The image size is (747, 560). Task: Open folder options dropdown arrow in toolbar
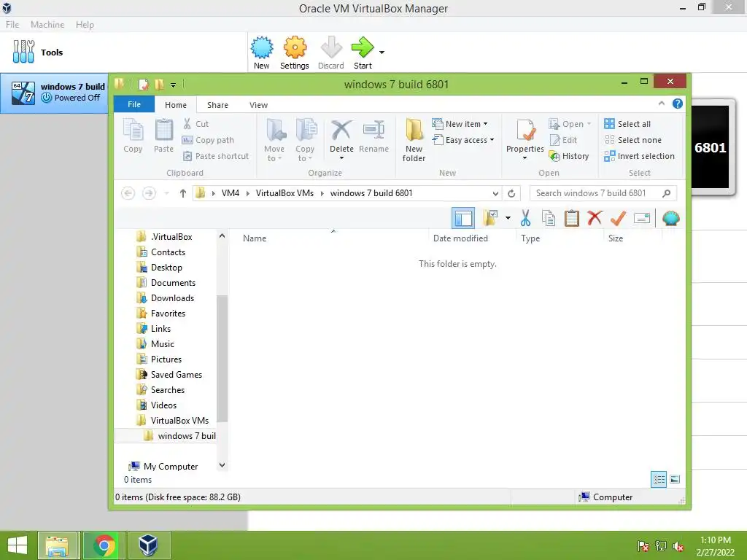pos(508,219)
